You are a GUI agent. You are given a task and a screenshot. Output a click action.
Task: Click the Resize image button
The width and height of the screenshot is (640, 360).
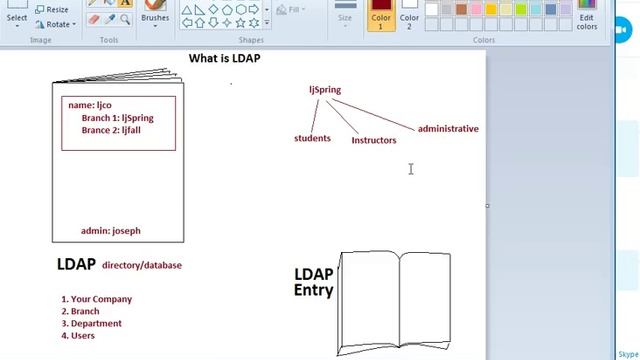click(x=51, y=9)
